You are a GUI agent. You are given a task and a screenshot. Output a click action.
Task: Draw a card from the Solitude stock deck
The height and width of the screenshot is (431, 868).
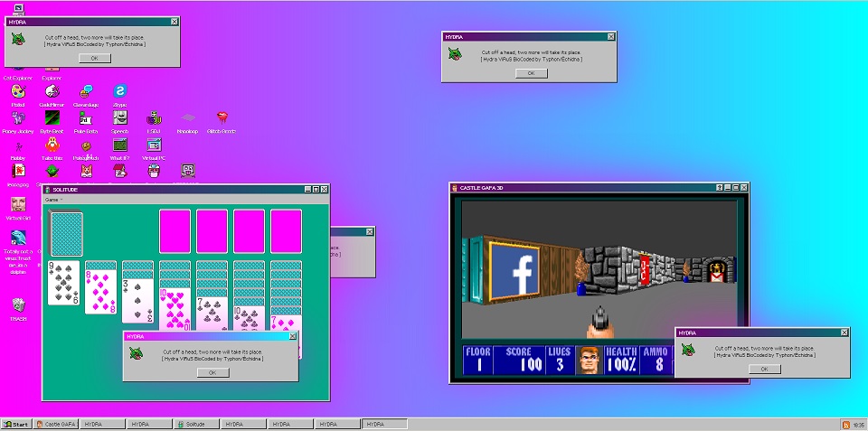coord(66,233)
